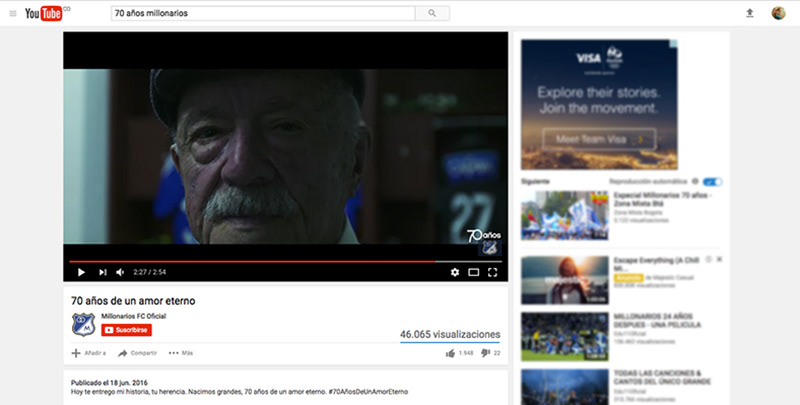Open the hamburger guide menu
The width and height of the screenshot is (800, 405).
pyautogui.click(x=13, y=14)
